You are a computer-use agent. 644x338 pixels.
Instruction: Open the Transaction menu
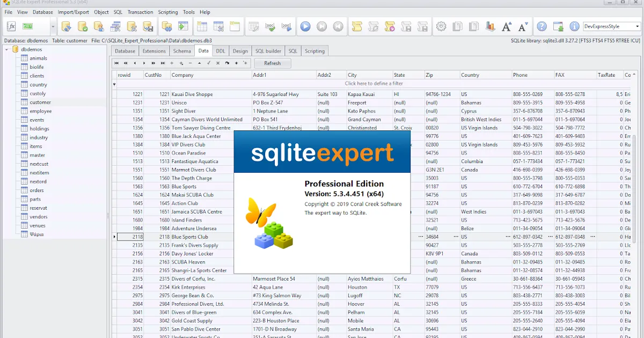tap(140, 12)
